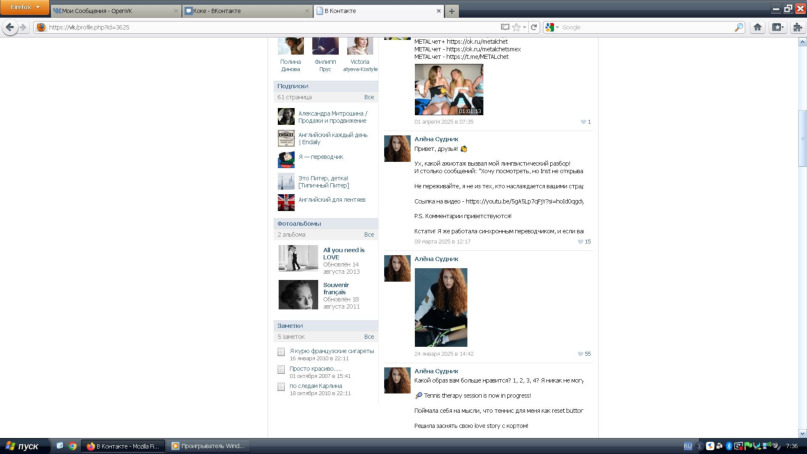
Task: Click Александра Митрошина subscription avatar
Action: (x=286, y=116)
